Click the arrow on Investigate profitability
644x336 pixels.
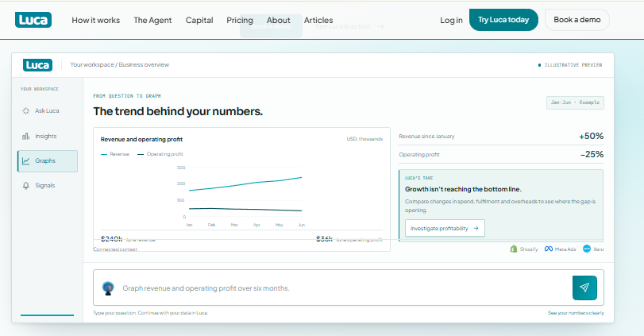pyautogui.click(x=476, y=229)
